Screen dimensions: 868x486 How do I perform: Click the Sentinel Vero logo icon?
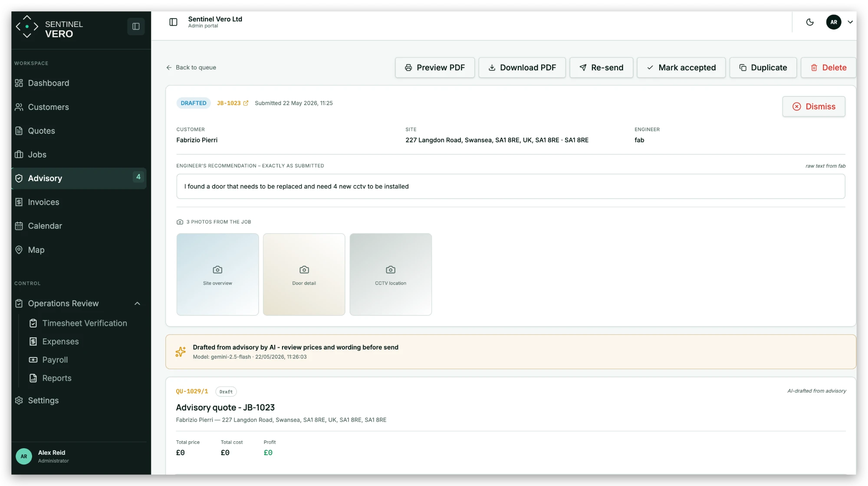point(27,26)
